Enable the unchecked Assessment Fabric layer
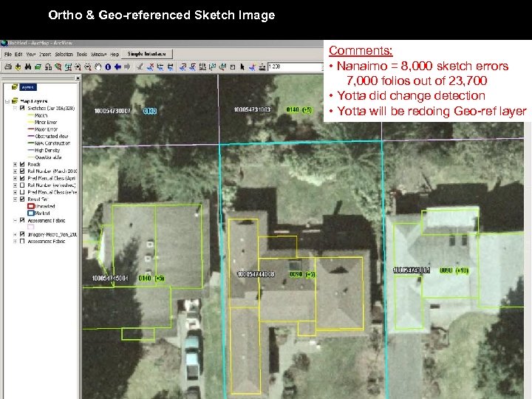This screenshot has height=399, width=532. coord(22,241)
